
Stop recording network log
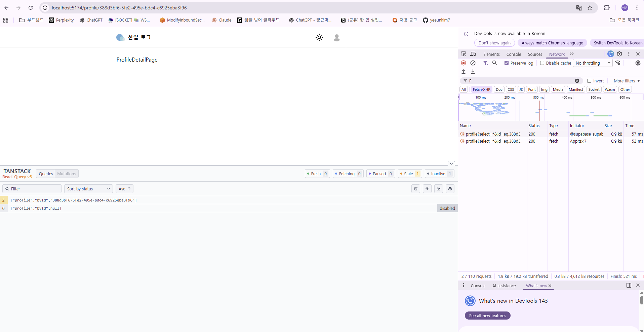(x=464, y=63)
